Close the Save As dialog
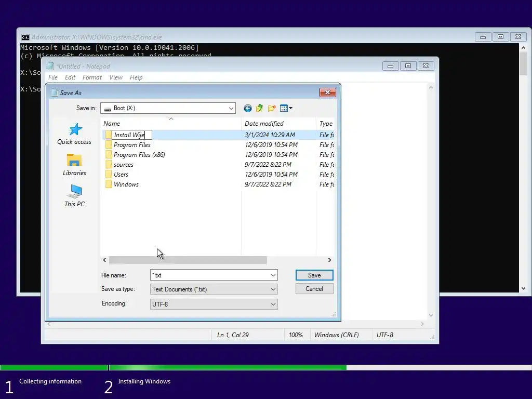This screenshot has width=532, height=399. 327,92
